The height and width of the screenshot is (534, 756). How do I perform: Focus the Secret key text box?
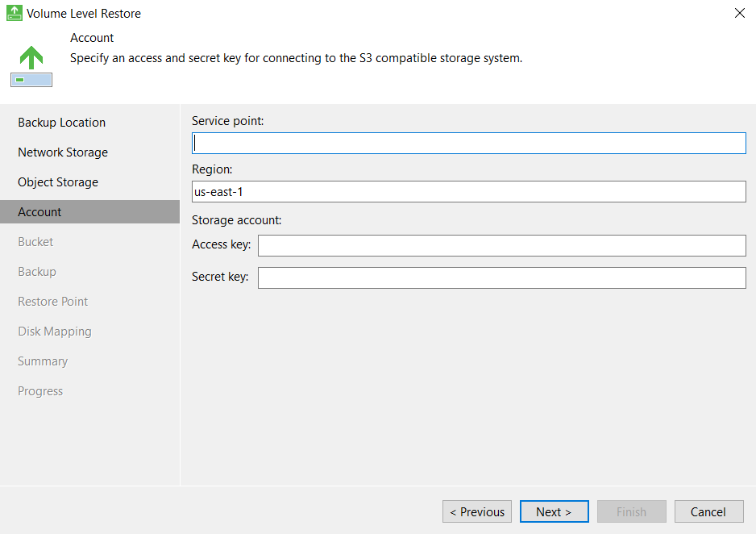point(501,277)
